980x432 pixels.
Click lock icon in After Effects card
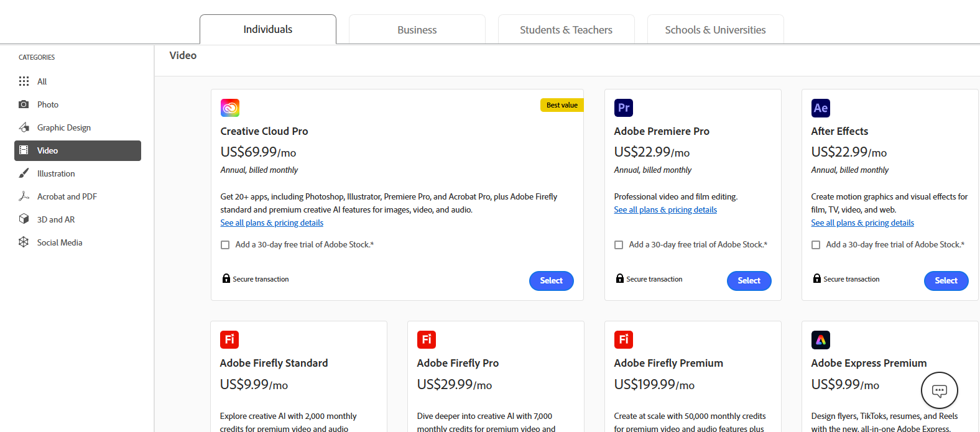(817, 278)
